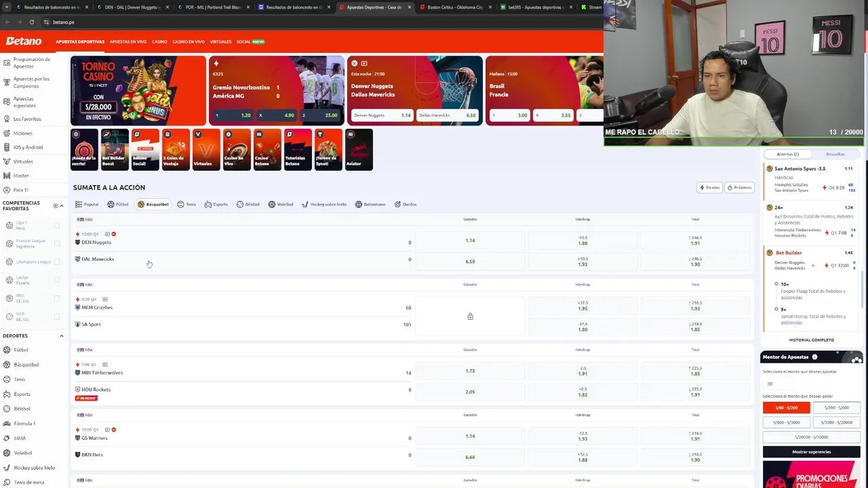Toggle the Próximos filter

point(739,187)
